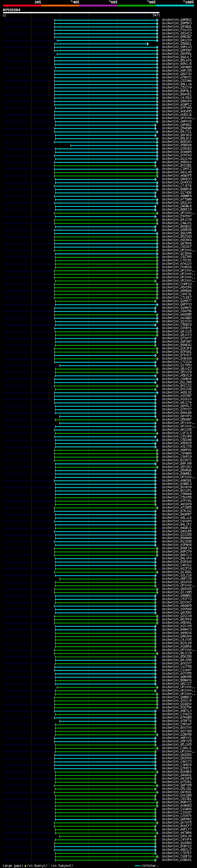Viewport: 197px width, 868px height.
Task: Click the label UniRef100_Q56W11
Action: 177,43
